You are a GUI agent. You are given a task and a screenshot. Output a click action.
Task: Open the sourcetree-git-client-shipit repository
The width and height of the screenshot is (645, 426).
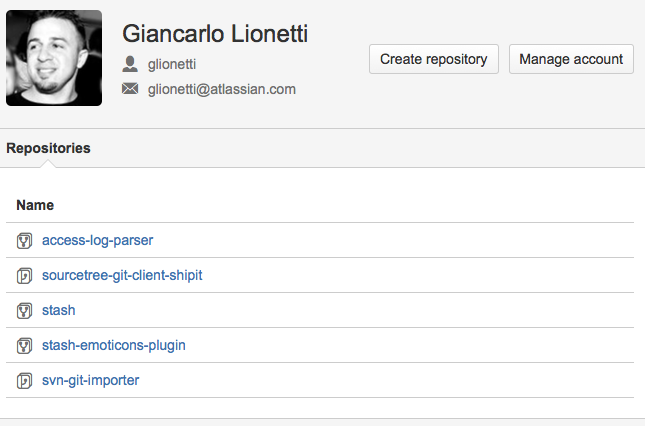[122, 275]
